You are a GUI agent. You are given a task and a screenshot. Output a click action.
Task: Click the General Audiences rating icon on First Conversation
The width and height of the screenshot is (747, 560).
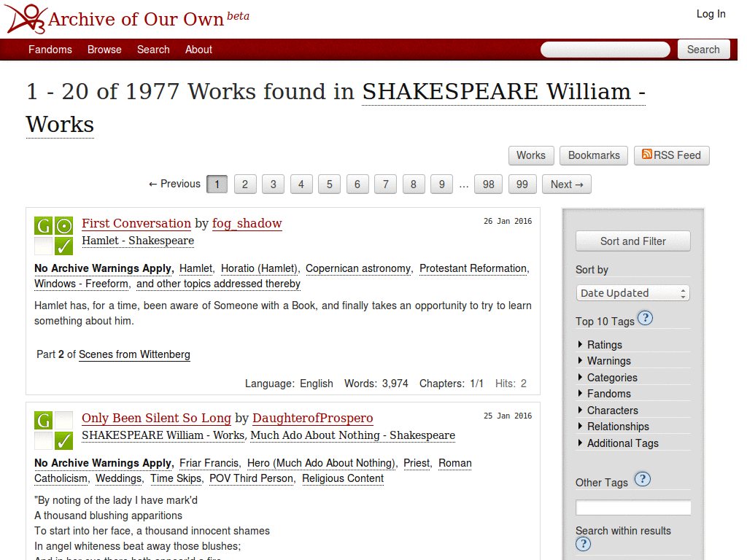pyautogui.click(x=43, y=226)
